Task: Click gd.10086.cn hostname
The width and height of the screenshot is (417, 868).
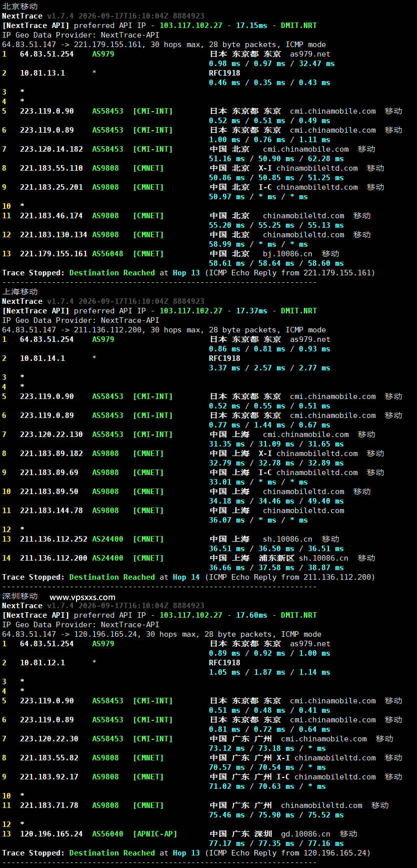Action: [305, 834]
